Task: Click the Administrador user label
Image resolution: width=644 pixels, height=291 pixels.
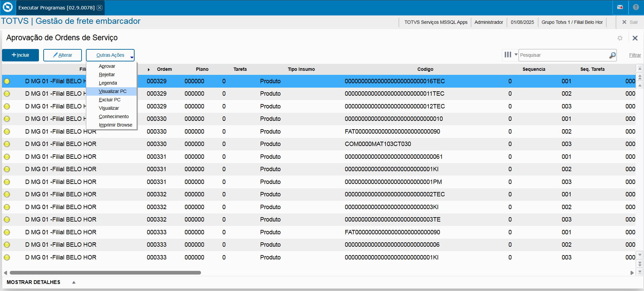Action: pyautogui.click(x=489, y=22)
